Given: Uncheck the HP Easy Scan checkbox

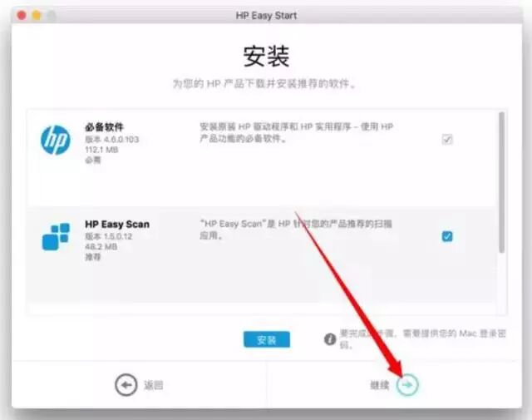Looking at the screenshot, I should tap(447, 236).
